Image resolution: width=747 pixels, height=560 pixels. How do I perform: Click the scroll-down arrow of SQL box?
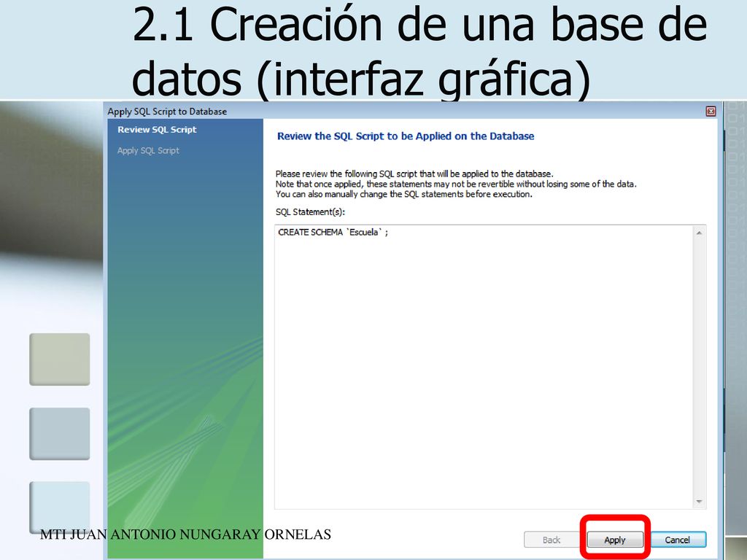pyautogui.click(x=699, y=502)
